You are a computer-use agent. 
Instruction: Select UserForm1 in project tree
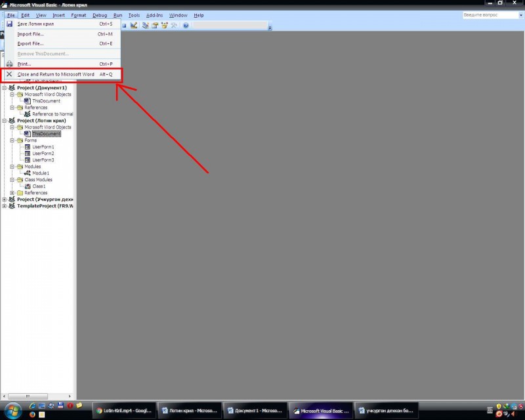pyautogui.click(x=43, y=147)
